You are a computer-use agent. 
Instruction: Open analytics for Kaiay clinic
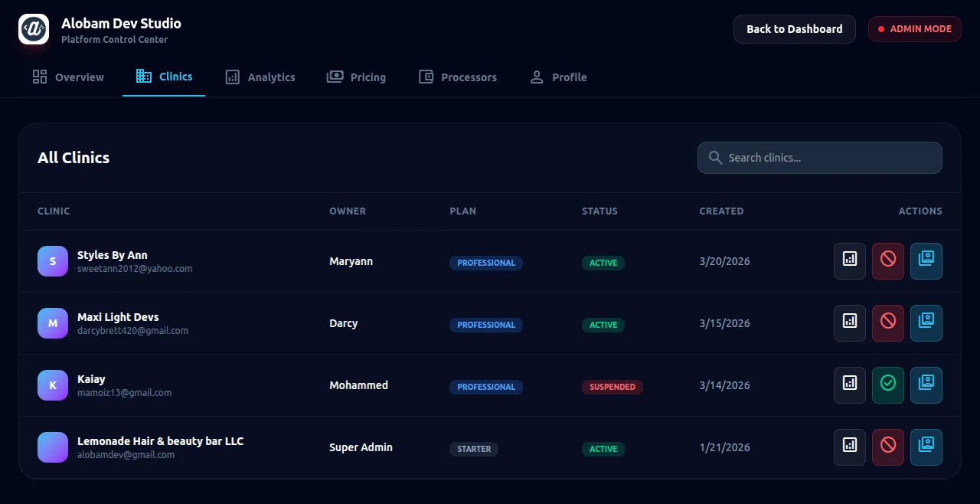[850, 385]
